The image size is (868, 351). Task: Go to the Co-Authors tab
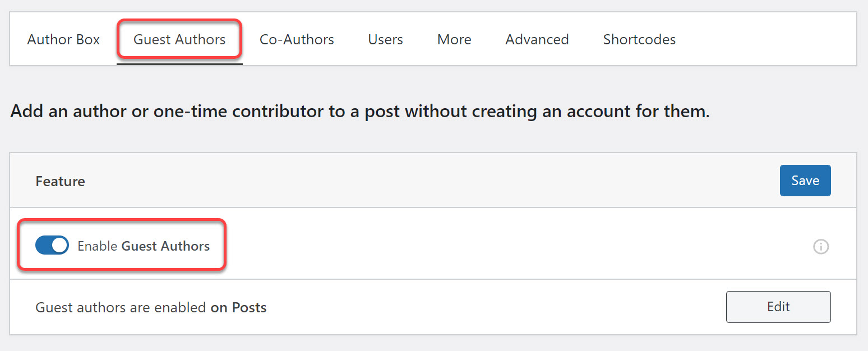coord(297,40)
